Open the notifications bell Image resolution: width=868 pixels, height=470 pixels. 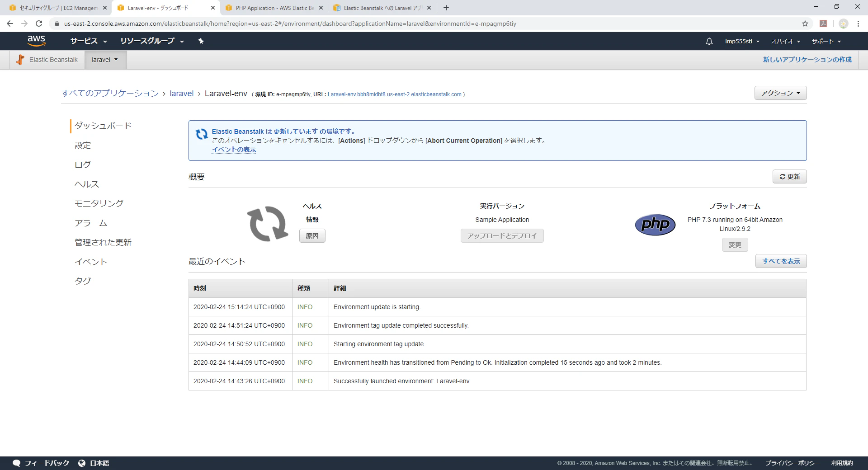click(709, 42)
